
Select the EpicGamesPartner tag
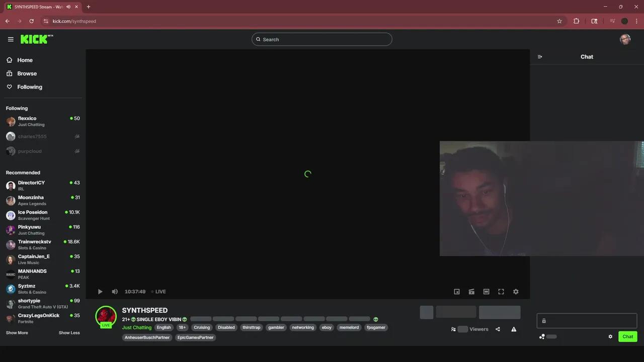[x=196, y=337]
